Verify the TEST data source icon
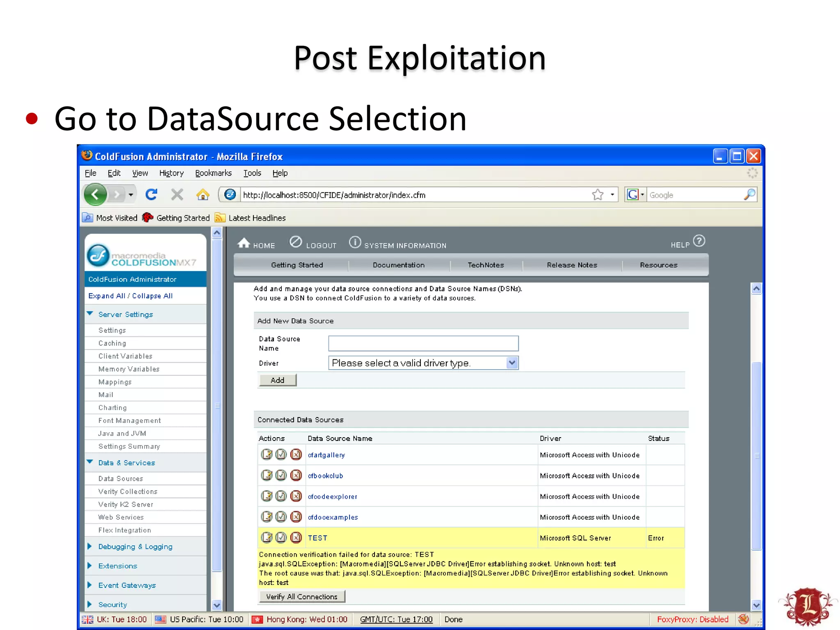 (281, 537)
